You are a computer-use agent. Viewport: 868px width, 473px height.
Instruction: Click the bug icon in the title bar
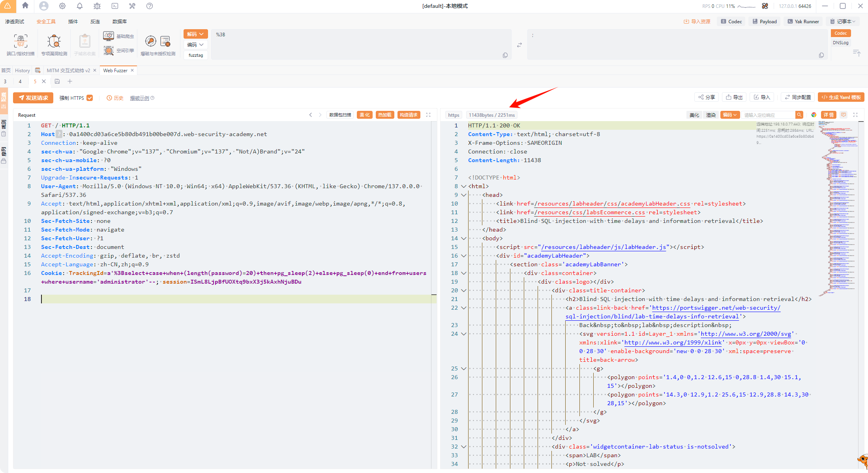point(97,6)
